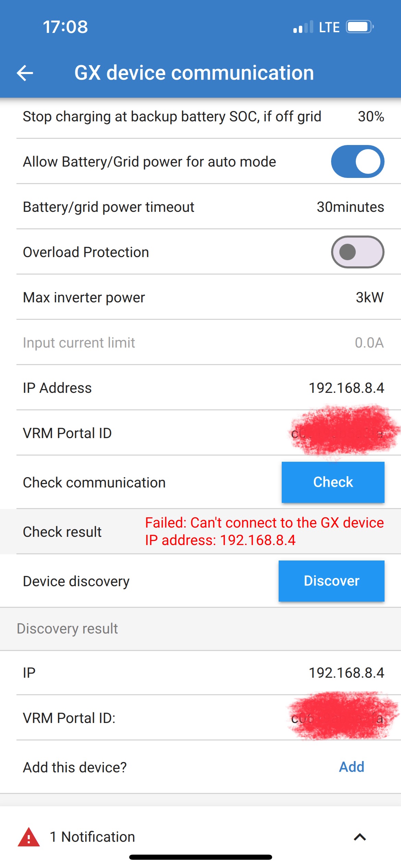Tap the GX device communication title

pos(194,73)
